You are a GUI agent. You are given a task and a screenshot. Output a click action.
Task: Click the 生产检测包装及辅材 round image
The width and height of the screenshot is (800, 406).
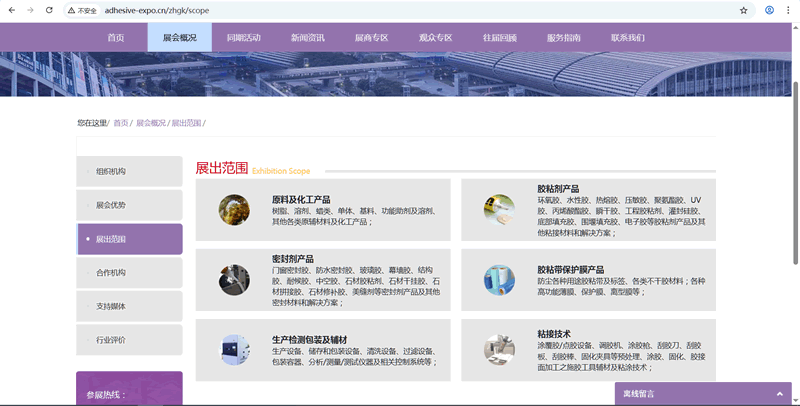pos(234,348)
